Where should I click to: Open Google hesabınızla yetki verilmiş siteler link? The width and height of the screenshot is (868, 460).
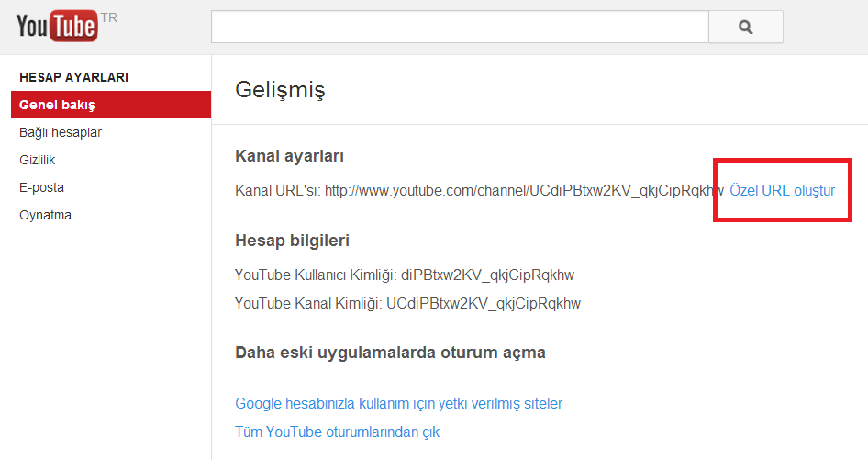398,403
